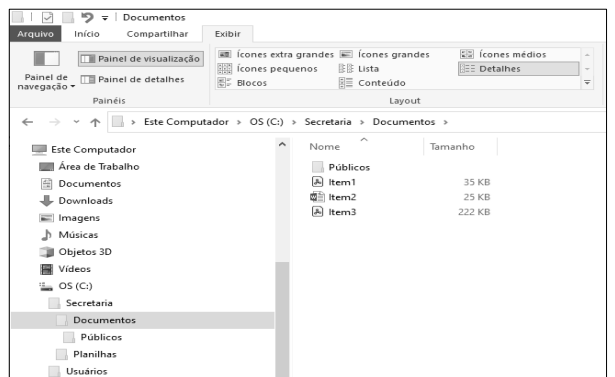Viewport: 615px width, 377px height.
Task: Click navigation pane scroll-up arrow
Action: tap(282, 145)
